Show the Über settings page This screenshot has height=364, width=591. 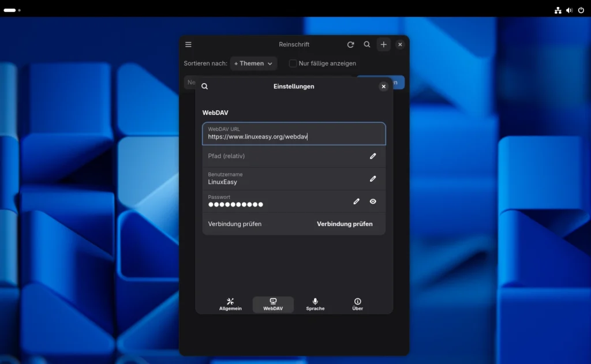coord(357,304)
